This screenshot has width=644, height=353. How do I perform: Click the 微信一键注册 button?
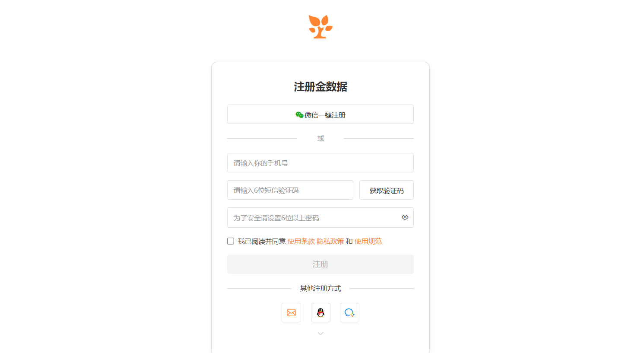click(320, 114)
